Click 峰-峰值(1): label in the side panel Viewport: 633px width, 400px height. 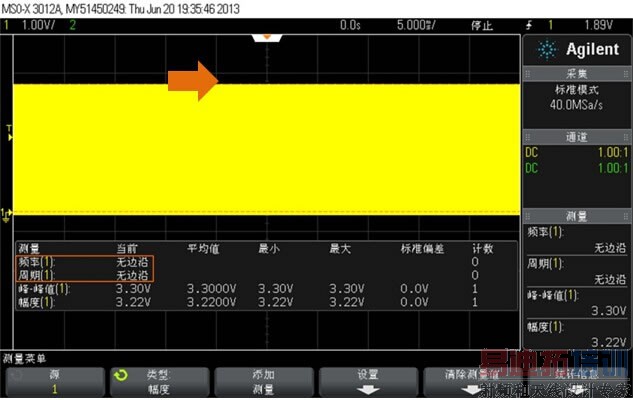pos(553,295)
